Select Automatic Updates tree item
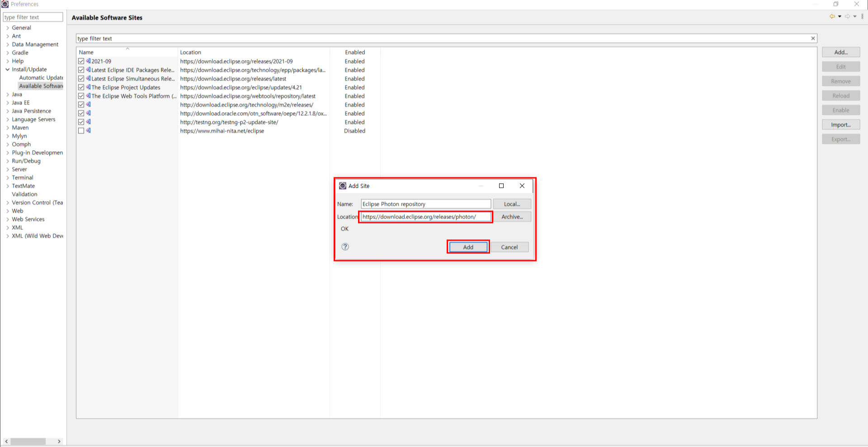This screenshot has height=447, width=868. point(41,78)
